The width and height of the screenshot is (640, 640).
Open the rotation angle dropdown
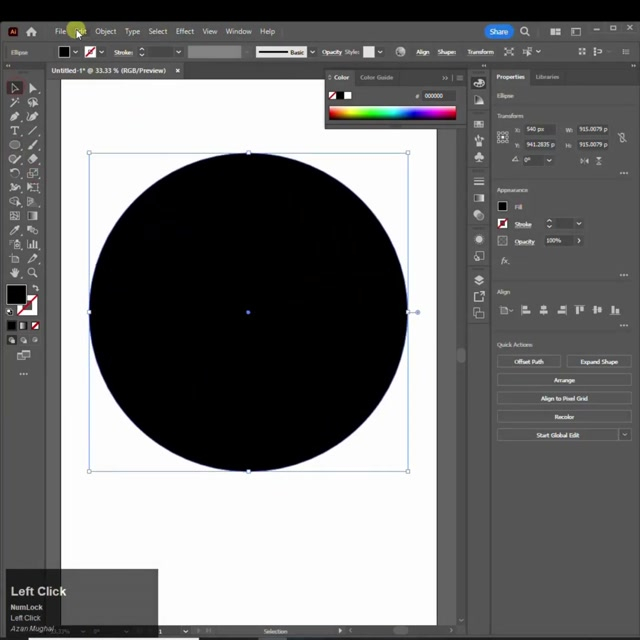550,160
